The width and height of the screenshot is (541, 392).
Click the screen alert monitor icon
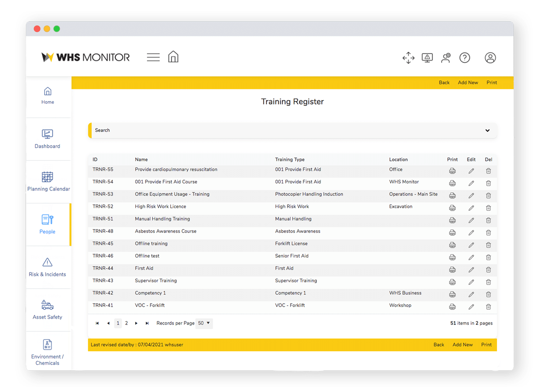[427, 58]
